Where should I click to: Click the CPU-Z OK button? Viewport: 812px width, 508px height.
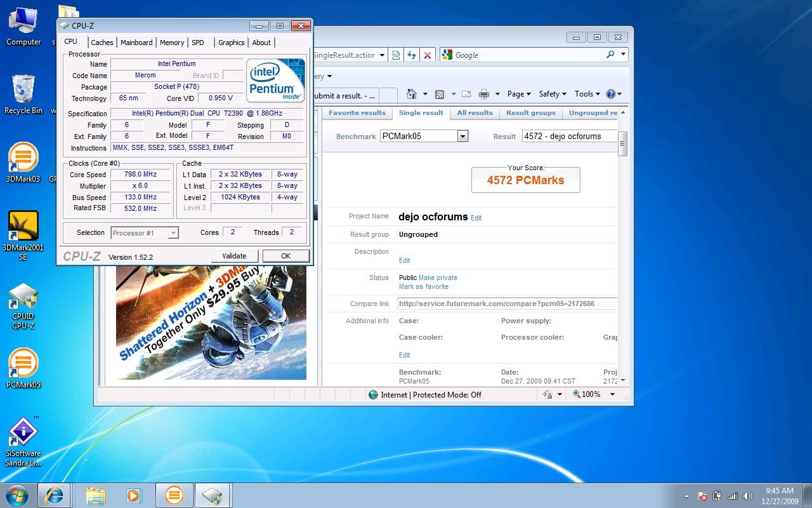tap(285, 256)
